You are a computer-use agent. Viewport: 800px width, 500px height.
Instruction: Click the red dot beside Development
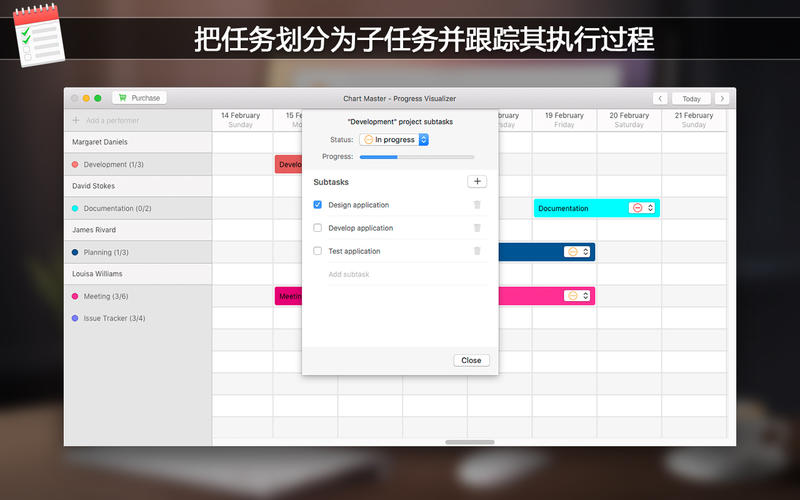(x=75, y=164)
